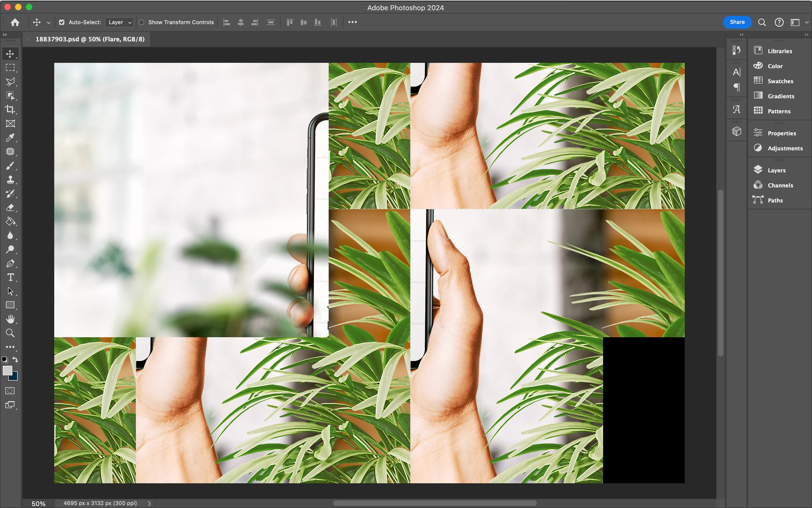Open the Channels panel tab
The width and height of the screenshot is (812, 508).
[780, 186]
